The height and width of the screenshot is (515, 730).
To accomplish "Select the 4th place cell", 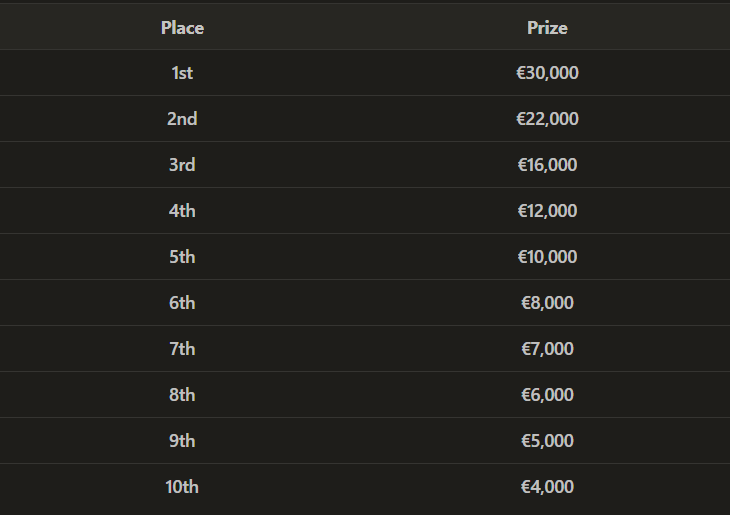I will pyautogui.click(x=182, y=211).
